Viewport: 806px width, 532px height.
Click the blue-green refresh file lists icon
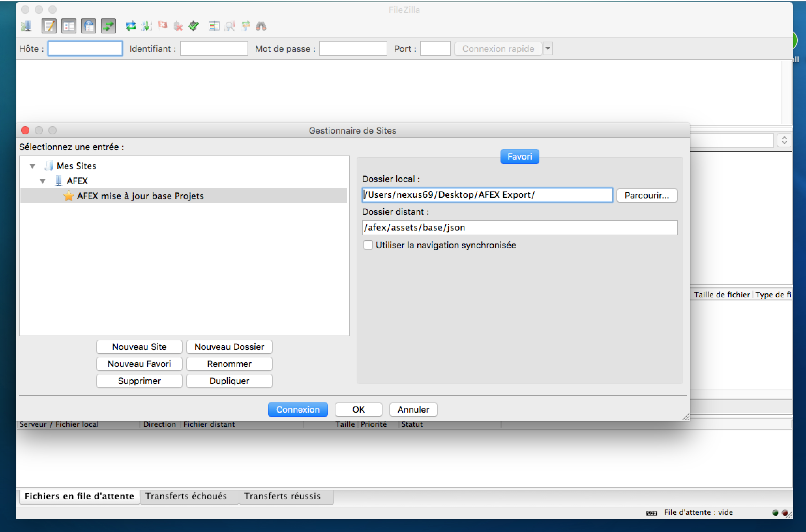click(131, 26)
